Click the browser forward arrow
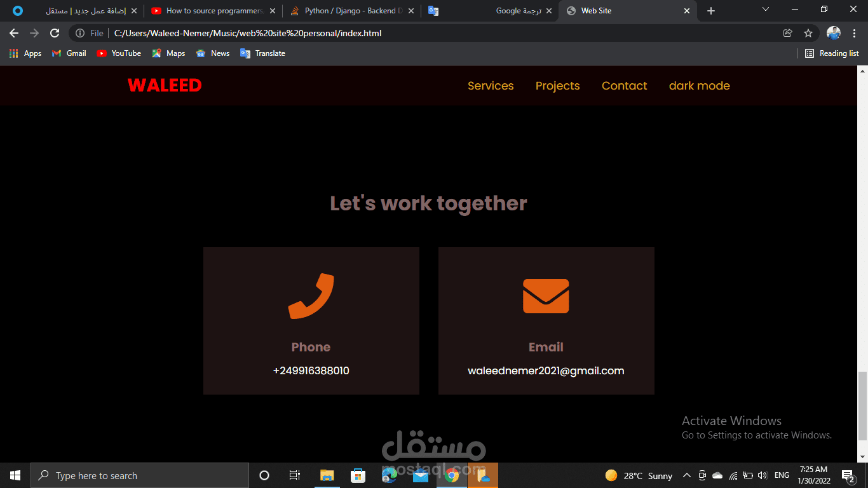The width and height of the screenshot is (868, 488). (34, 33)
